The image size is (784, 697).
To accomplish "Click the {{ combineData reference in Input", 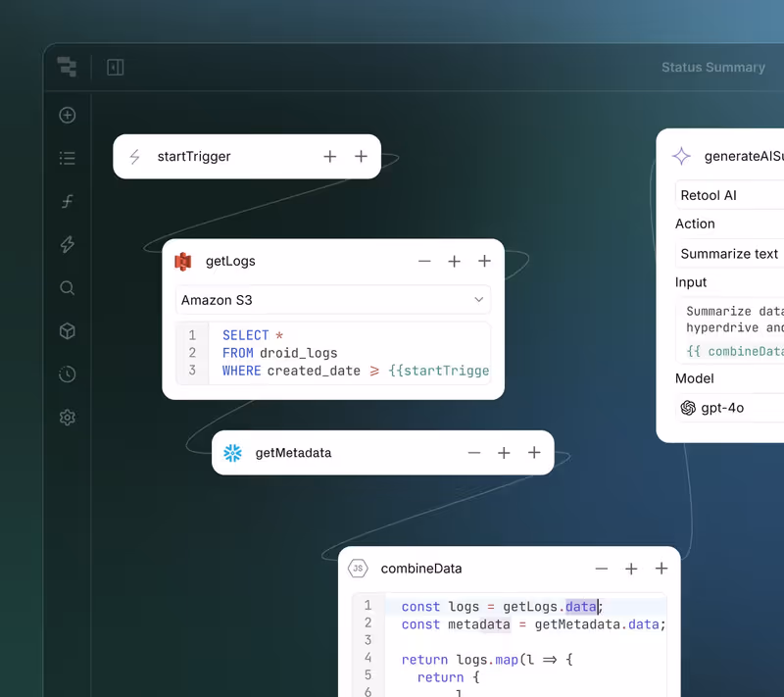I will click(735, 352).
